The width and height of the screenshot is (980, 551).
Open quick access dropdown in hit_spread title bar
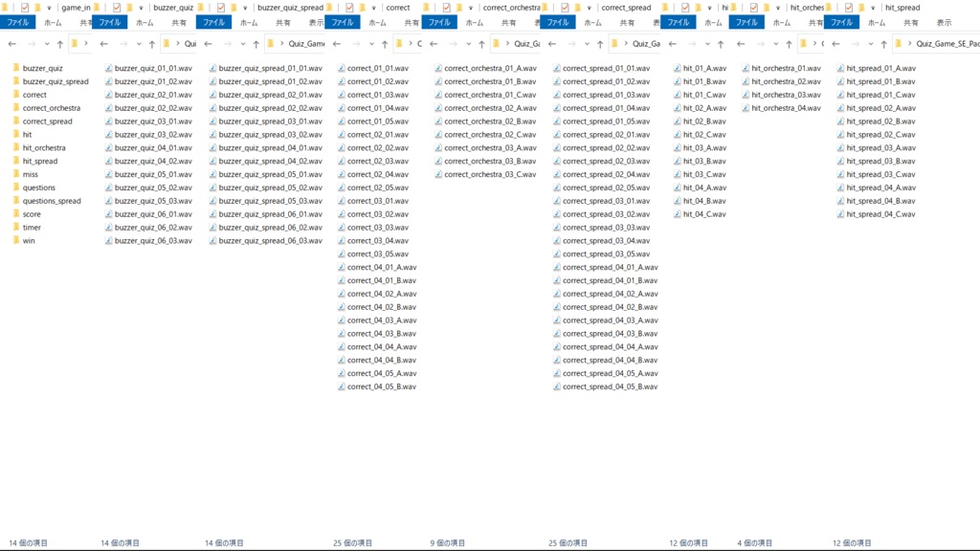pyautogui.click(x=873, y=8)
